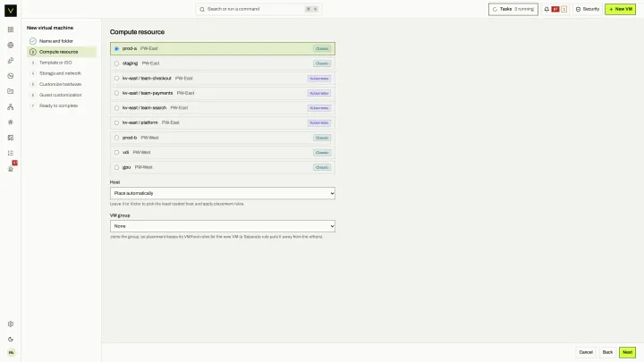The image size is (644, 362).
Task: Click the Kubernetes tag on the team-checkout row
Action: (319, 79)
